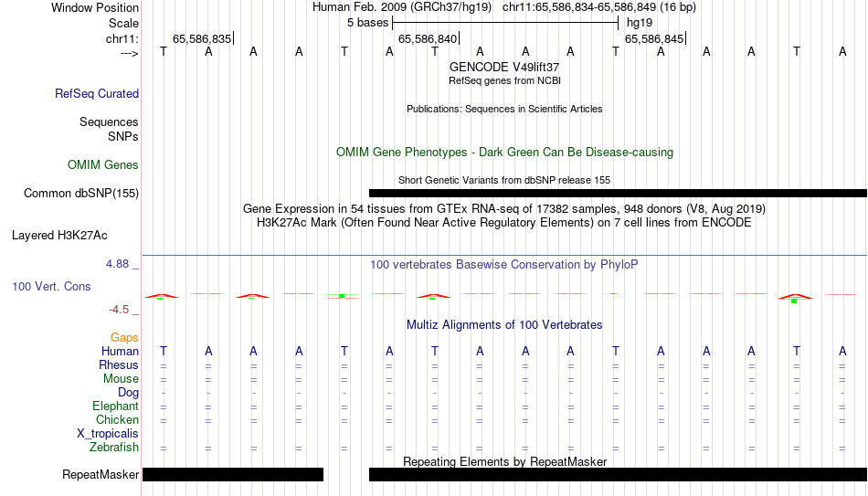868x496 pixels.
Task: Click the Common dbSNP(155) track label
Action: pos(80,194)
